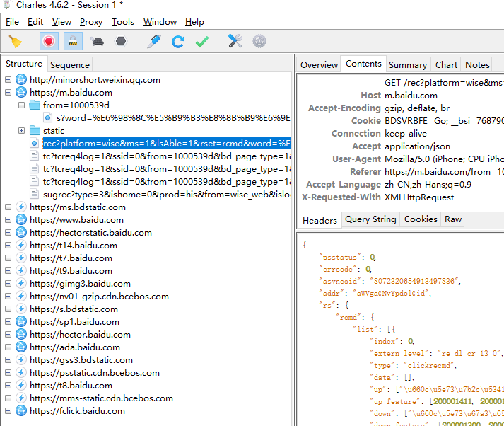Open the Proxy menu
The image size is (504, 426).
91,22
